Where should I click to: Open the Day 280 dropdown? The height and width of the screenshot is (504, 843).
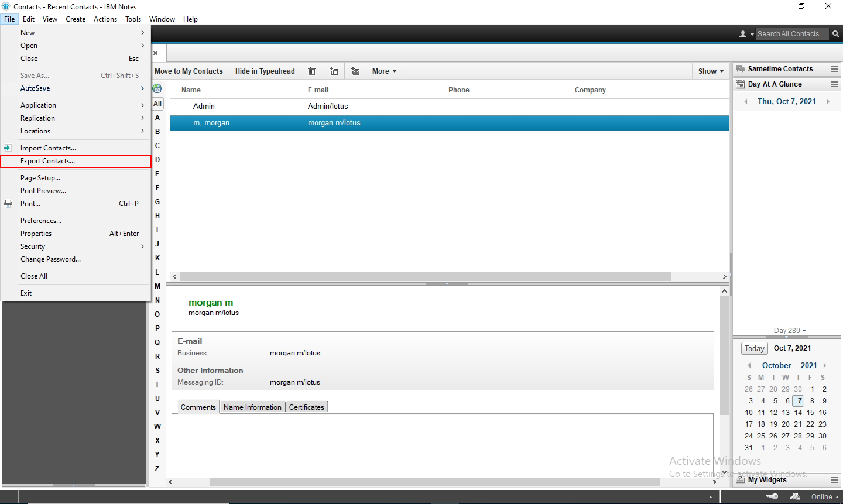pyautogui.click(x=790, y=331)
